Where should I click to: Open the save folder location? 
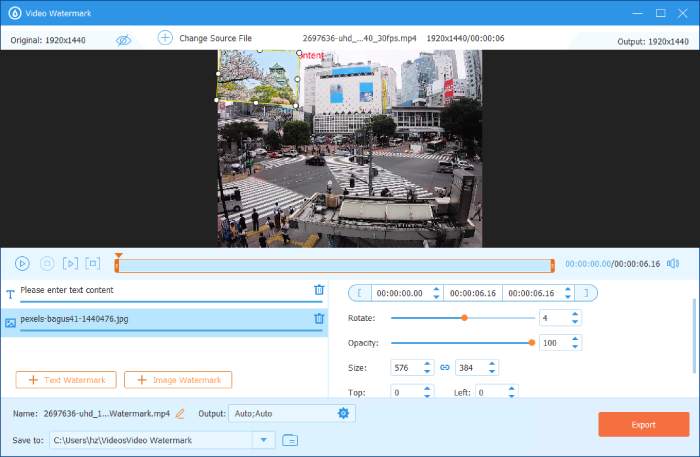pyautogui.click(x=290, y=440)
